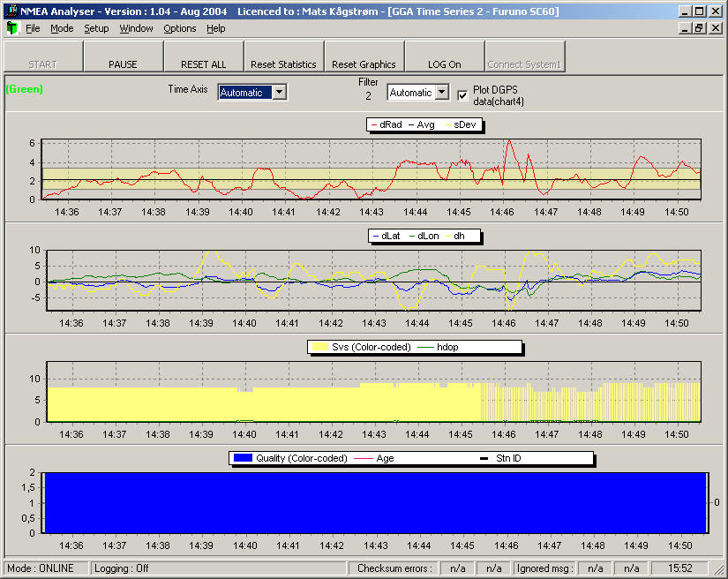The height and width of the screenshot is (579, 728).
Task: Open the File menu
Action: 33,28
